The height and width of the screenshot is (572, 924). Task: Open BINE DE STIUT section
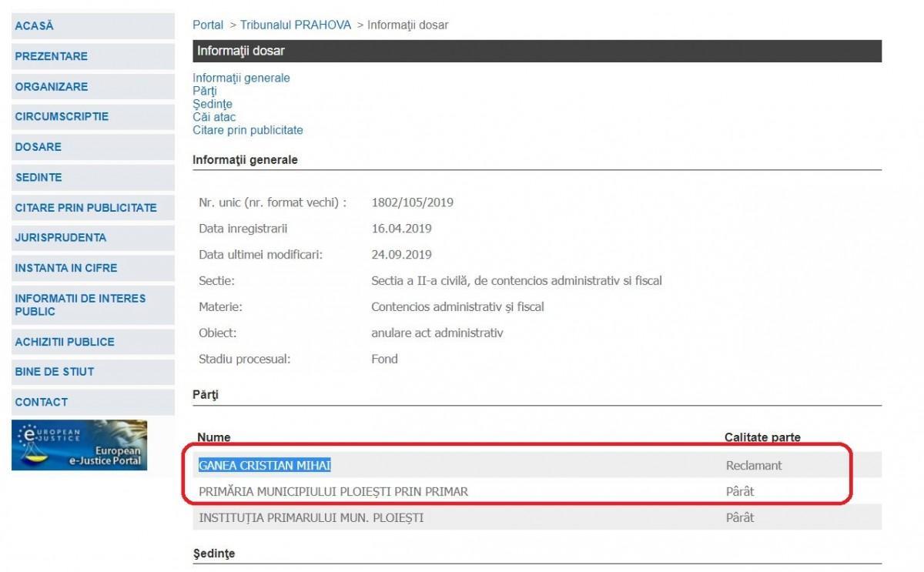55,372
